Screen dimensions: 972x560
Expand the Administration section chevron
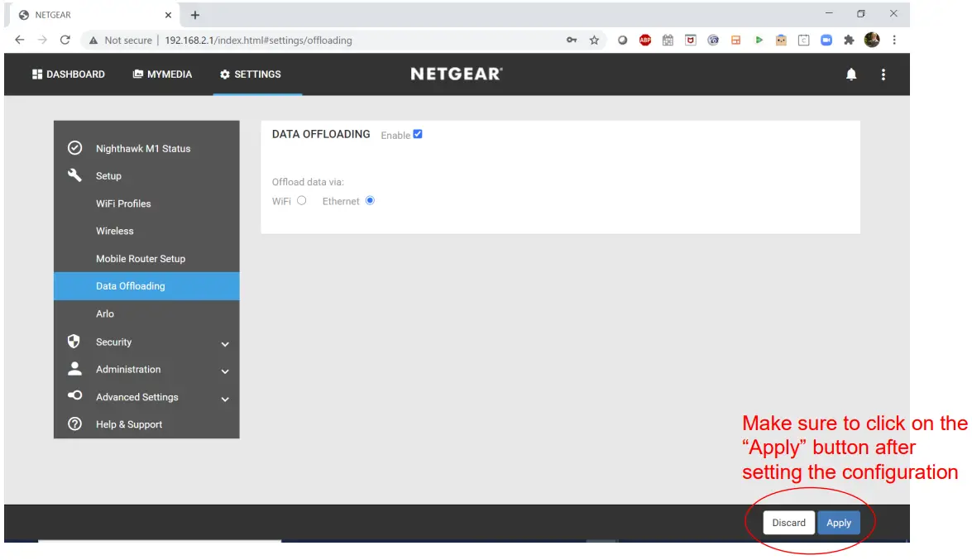[224, 371]
